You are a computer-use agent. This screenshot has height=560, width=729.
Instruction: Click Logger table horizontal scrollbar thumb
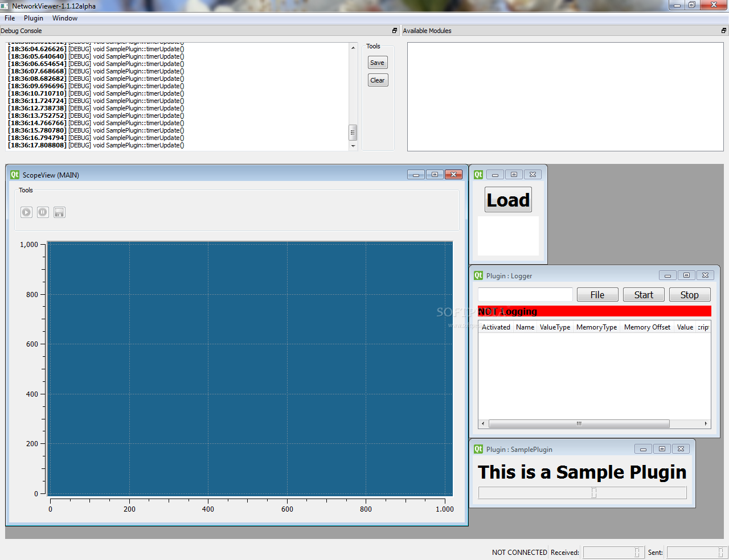(x=579, y=423)
